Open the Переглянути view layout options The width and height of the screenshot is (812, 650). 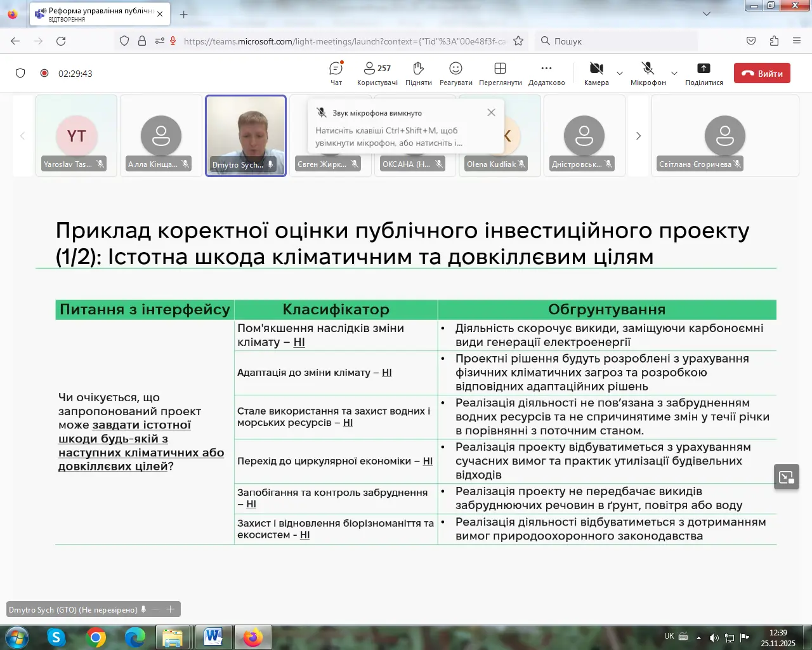pyautogui.click(x=500, y=73)
